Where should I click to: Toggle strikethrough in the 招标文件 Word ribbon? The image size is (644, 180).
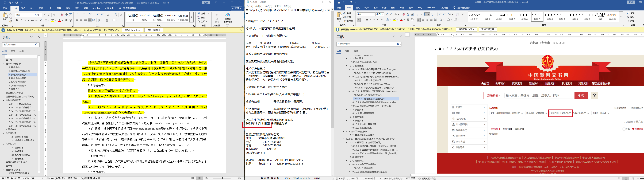coord(32,20)
